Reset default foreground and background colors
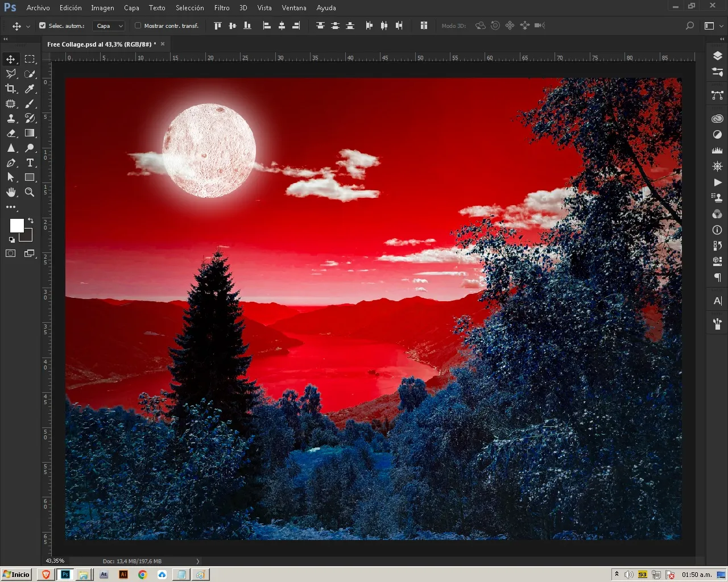This screenshot has width=728, height=582. pyautogui.click(x=12, y=240)
